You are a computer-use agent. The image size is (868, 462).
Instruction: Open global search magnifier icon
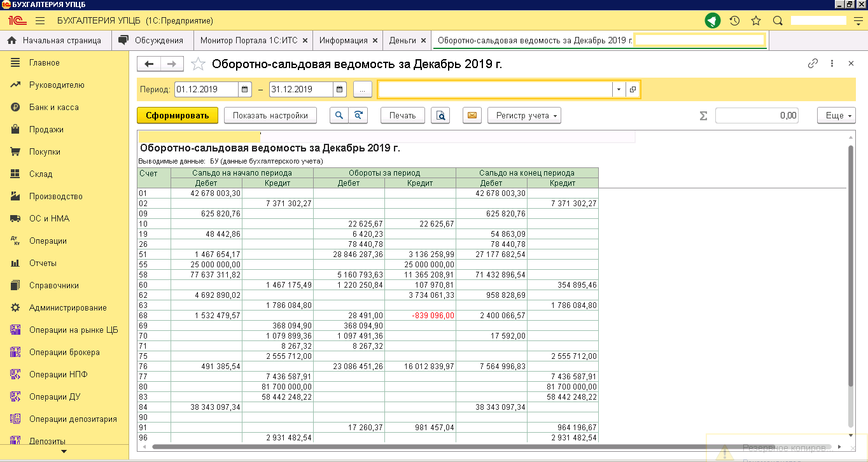[x=777, y=21]
